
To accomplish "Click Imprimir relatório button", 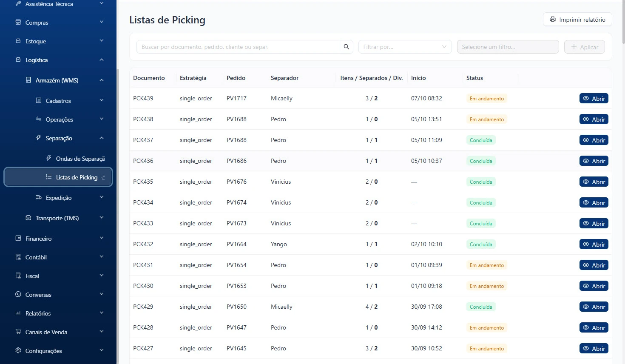I will point(577,20).
